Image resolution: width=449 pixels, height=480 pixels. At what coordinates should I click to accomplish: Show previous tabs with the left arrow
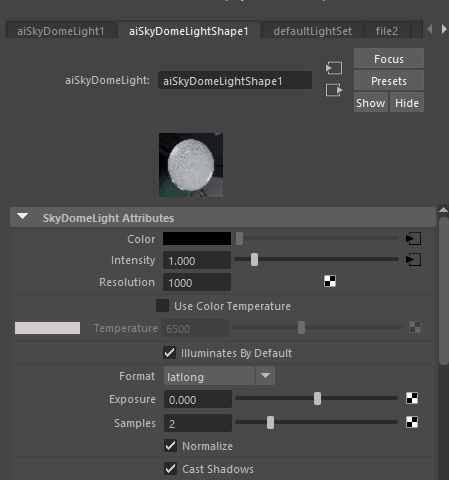[x=430, y=29]
